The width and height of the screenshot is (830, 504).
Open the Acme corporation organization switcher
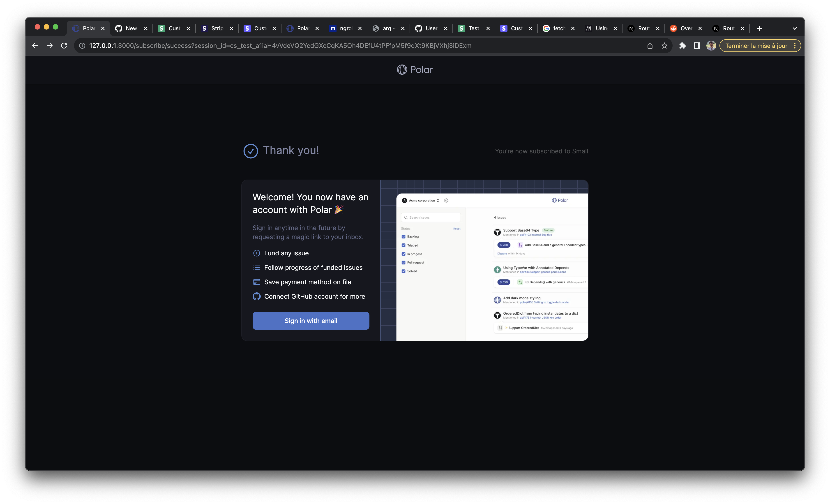(x=438, y=200)
